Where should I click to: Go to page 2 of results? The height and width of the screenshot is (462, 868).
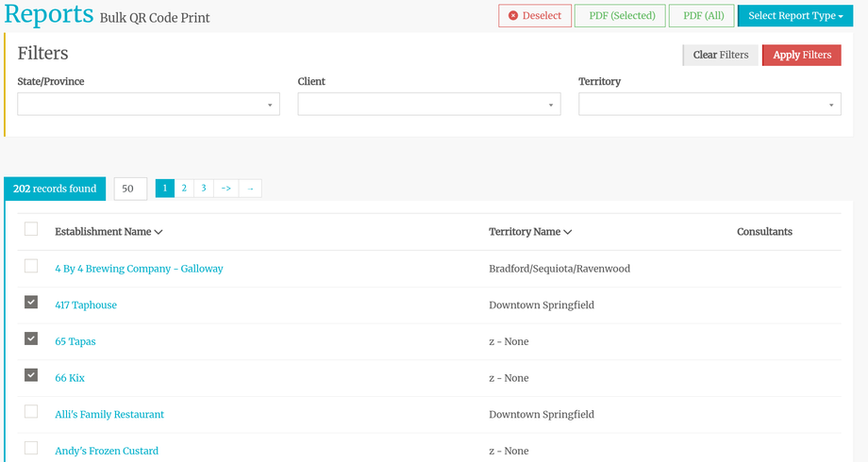point(184,189)
